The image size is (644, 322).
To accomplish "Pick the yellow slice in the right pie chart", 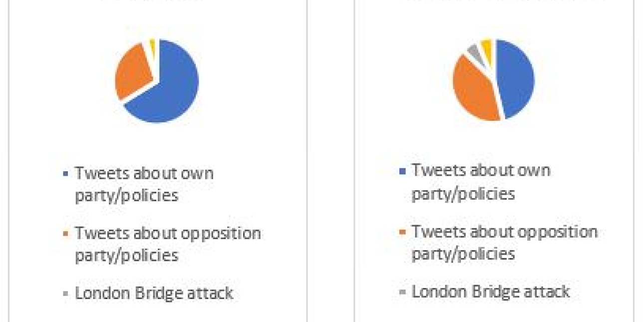I will pos(487,46).
